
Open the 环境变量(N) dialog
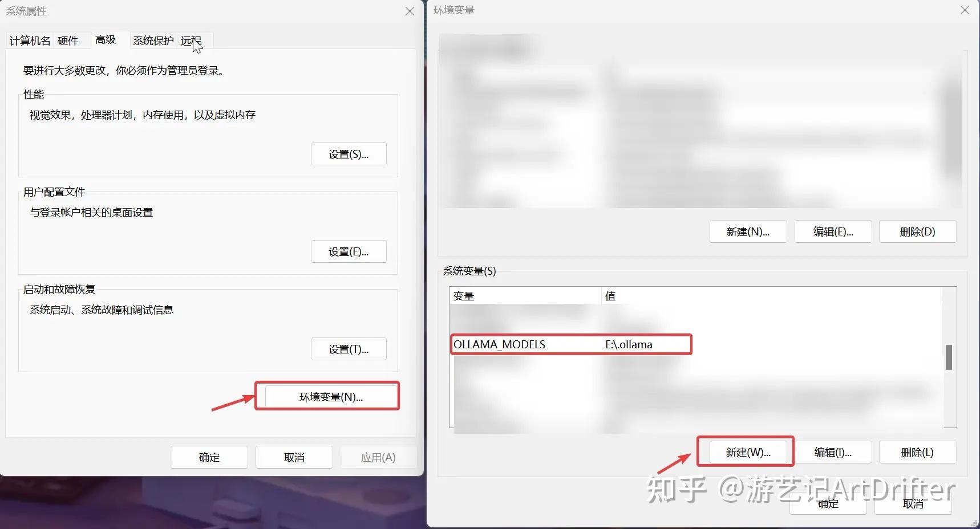(327, 396)
